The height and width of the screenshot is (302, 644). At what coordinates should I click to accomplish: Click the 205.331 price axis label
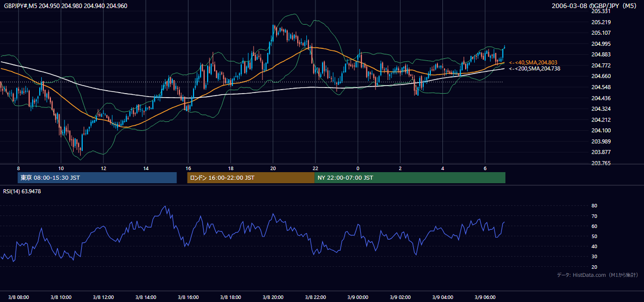(601, 11)
